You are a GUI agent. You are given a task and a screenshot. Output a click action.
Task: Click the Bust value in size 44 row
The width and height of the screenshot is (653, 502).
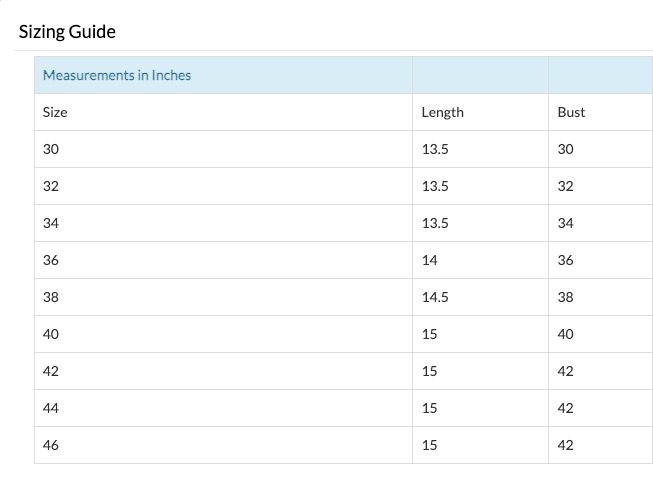pos(565,408)
